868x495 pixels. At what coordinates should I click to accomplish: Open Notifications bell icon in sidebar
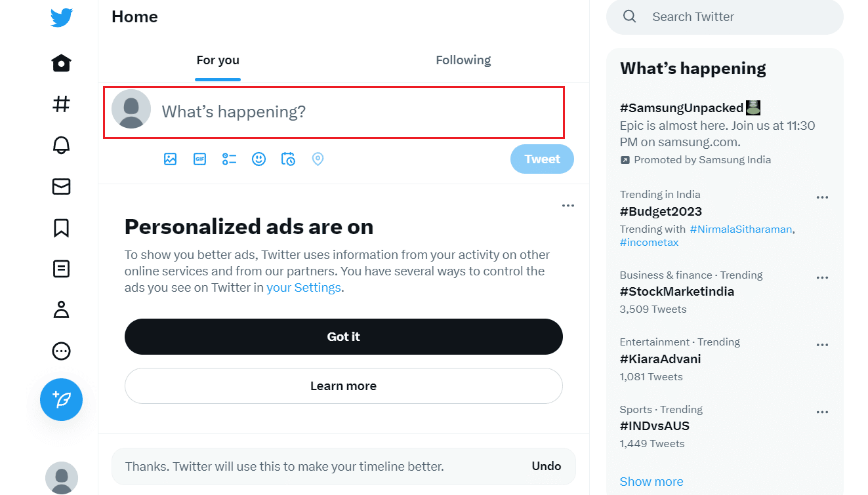(x=61, y=146)
